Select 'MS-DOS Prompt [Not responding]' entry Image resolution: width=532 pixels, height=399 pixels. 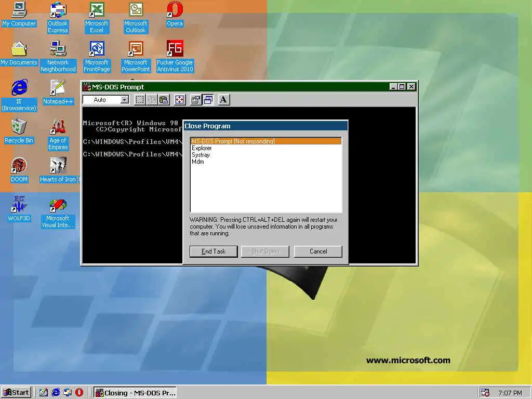tap(266, 141)
